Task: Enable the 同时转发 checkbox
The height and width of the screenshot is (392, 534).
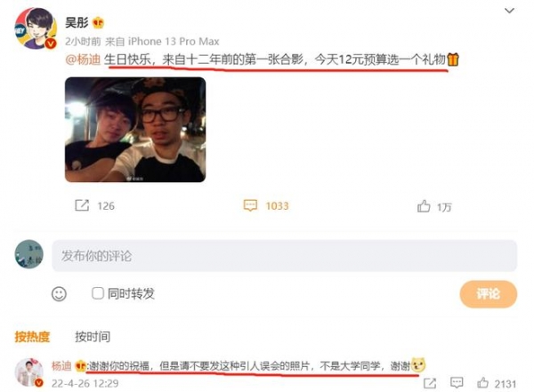Action: 98,293
